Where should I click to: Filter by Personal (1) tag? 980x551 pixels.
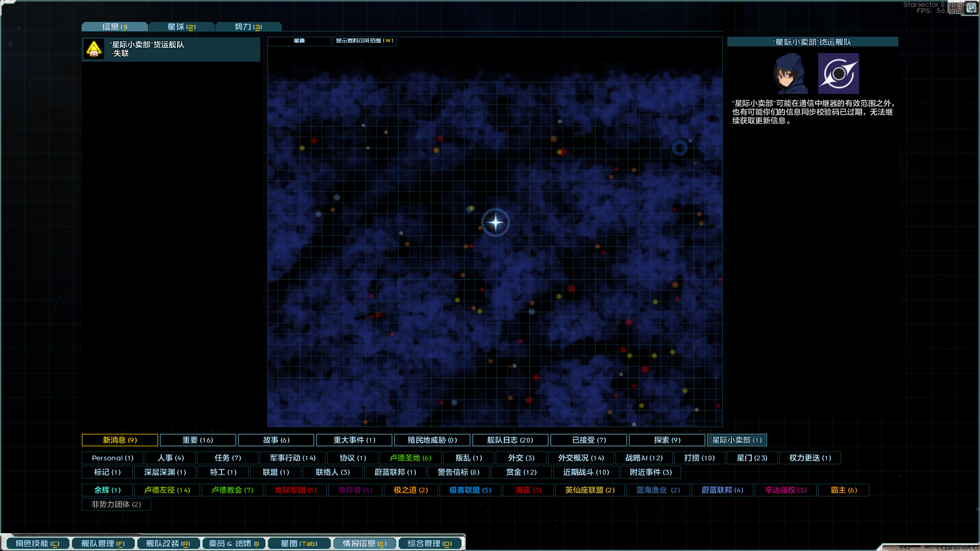point(112,458)
